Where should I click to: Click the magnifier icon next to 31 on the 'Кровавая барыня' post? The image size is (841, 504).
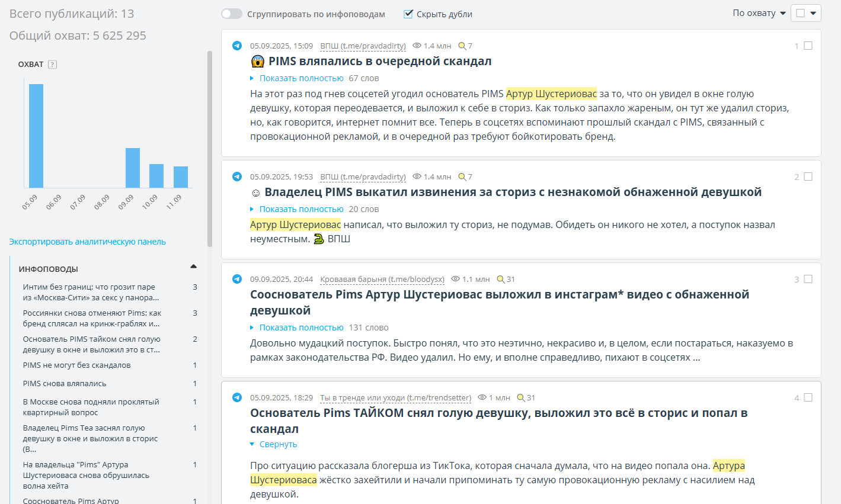(x=501, y=279)
